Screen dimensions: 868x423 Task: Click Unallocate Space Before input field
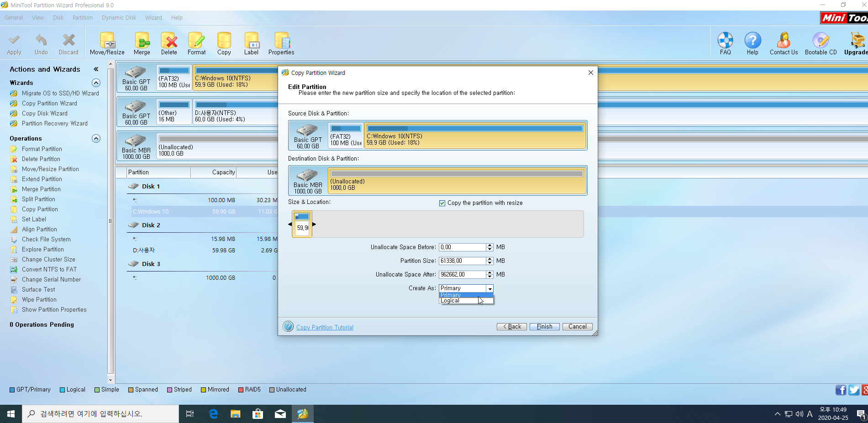(463, 247)
